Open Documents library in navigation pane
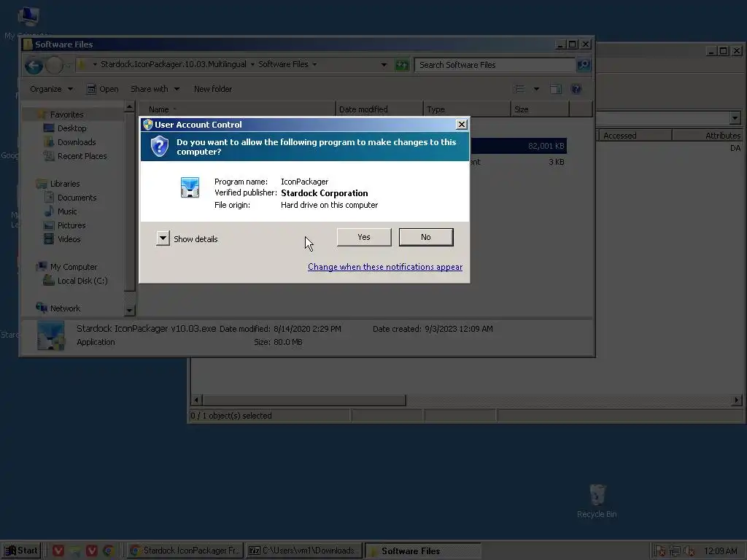This screenshot has width=747, height=560. [x=77, y=197]
